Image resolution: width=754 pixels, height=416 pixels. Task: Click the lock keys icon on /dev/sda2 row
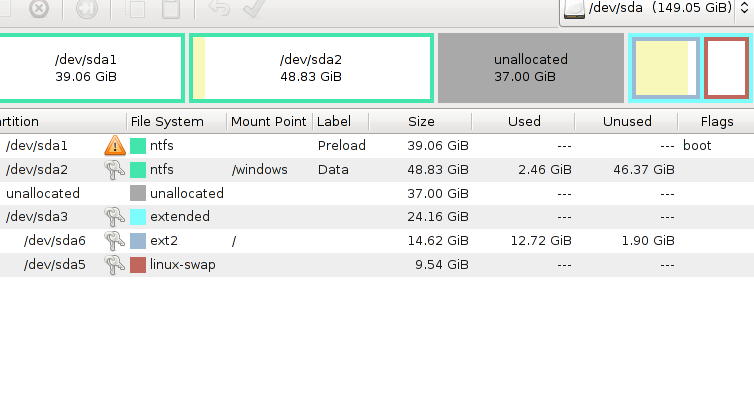[114, 170]
